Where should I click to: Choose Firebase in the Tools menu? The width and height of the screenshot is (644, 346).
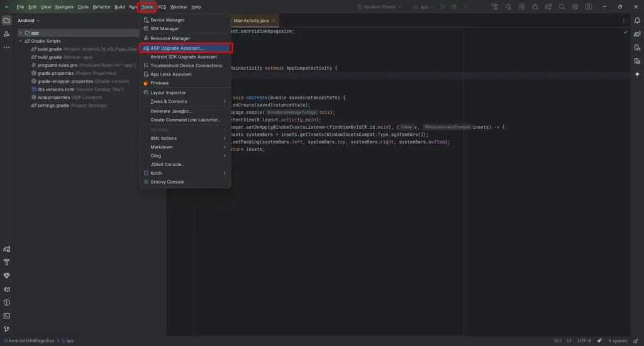pyautogui.click(x=186, y=83)
